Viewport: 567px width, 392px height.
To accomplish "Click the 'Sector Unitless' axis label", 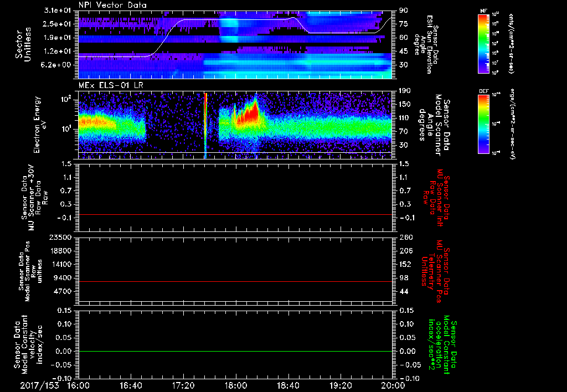I will (x=23, y=44).
